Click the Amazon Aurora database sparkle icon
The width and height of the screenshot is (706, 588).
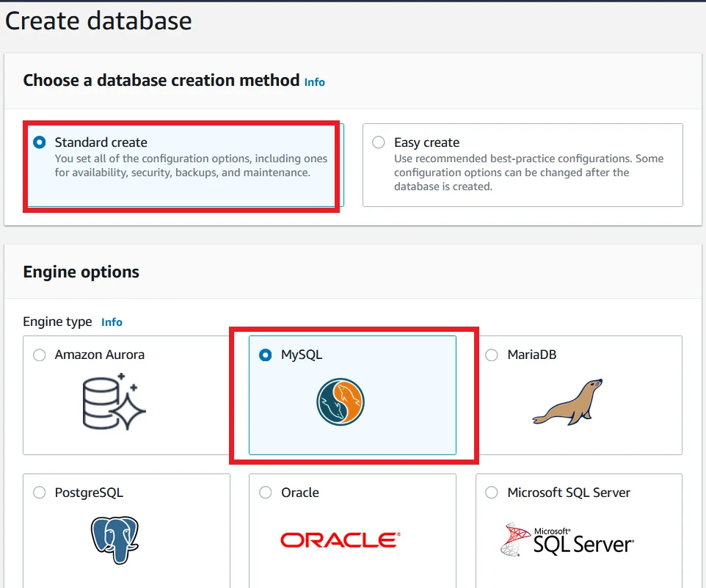pos(114,401)
